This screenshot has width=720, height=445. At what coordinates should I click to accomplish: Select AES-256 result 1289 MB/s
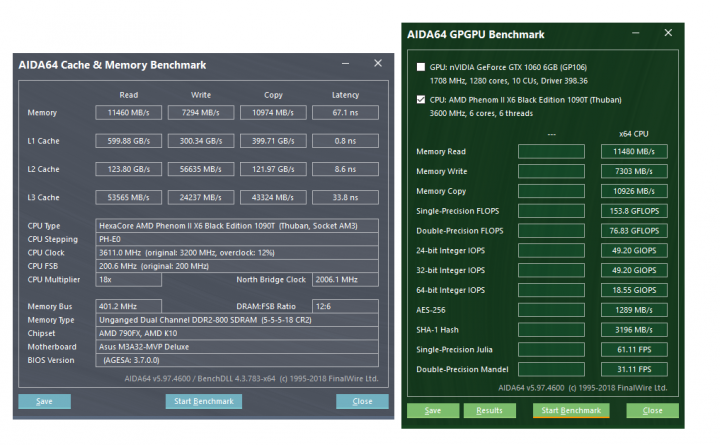pyautogui.click(x=634, y=310)
